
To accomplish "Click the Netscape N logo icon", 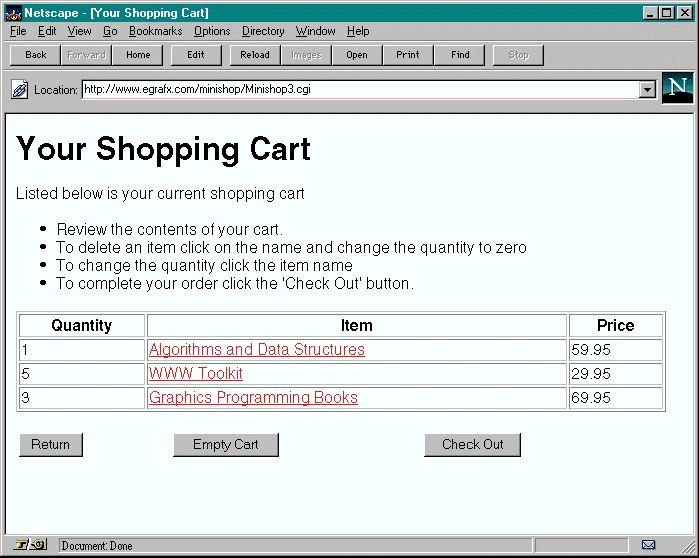I will 677,88.
